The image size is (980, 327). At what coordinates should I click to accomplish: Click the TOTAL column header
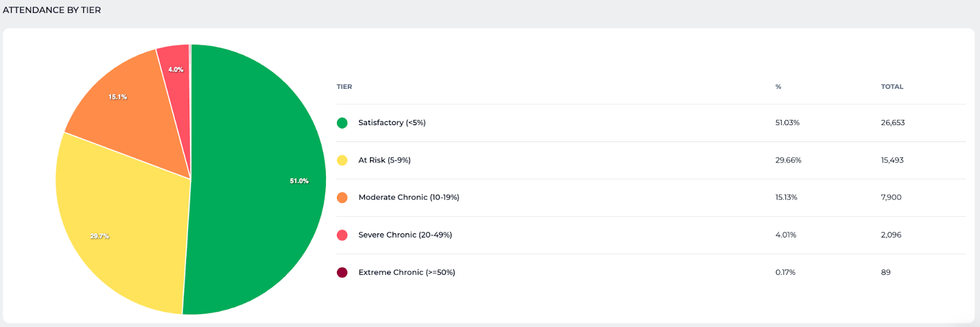pos(892,87)
